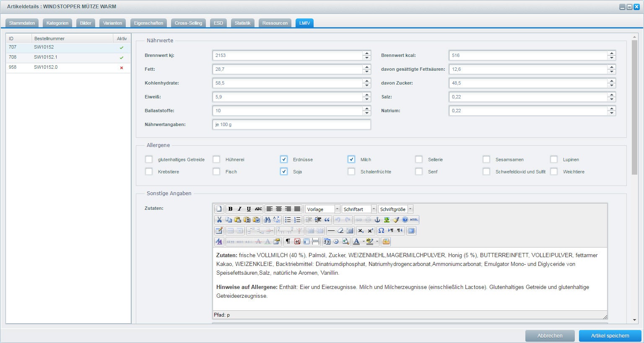Apply superscript formatting
The height and width of the screenshot is (343, 644).
click(370, 231)
